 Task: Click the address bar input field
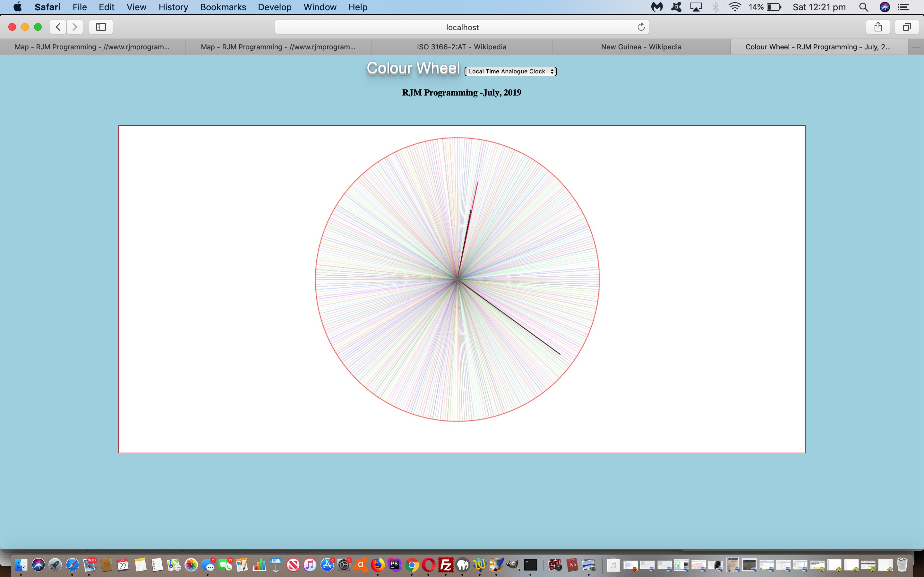pyautogui.click(x=461, y=27)
